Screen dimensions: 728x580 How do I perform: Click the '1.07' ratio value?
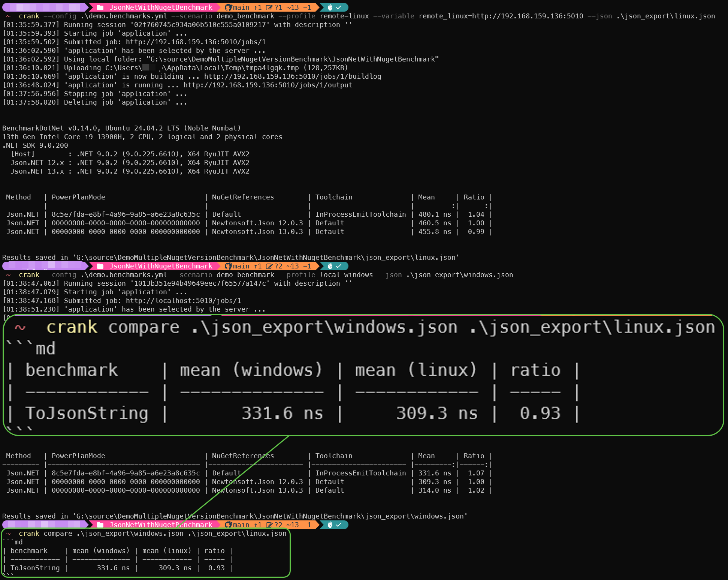coord(476,473)
